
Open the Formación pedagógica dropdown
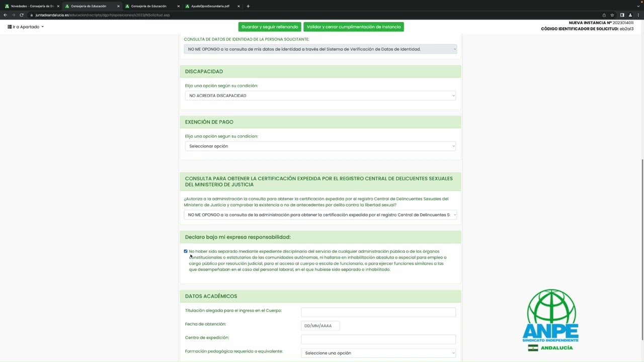pos(378,353)
